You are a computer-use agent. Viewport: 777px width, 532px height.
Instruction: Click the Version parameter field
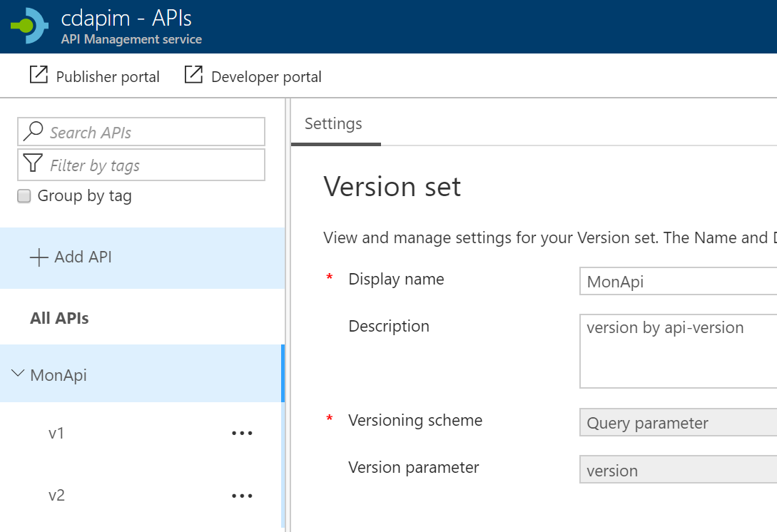tap(678, 469)
